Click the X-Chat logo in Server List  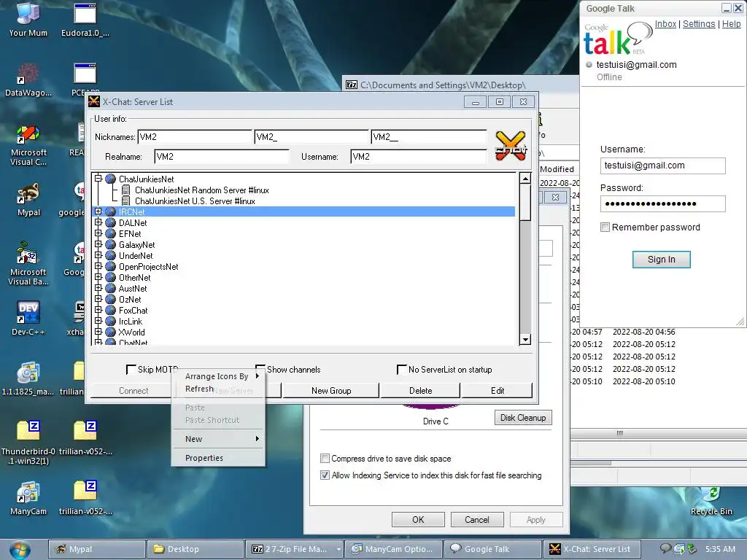click(510, 146)
